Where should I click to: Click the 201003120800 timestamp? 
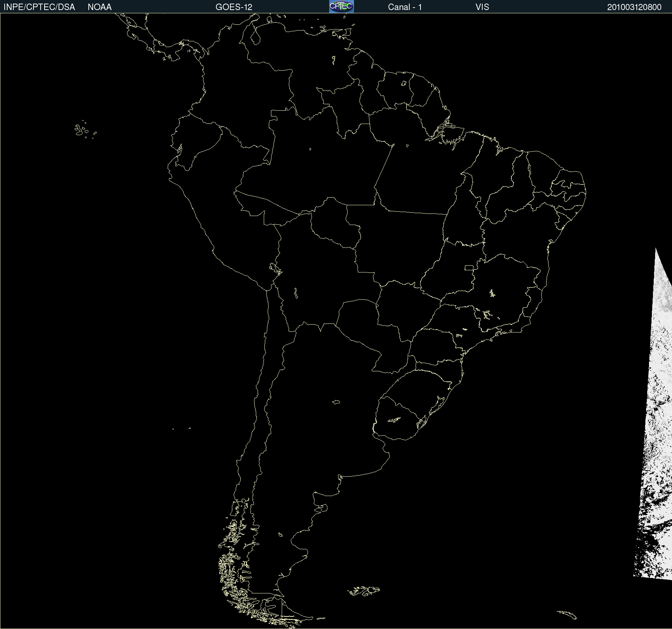(634, 7)
